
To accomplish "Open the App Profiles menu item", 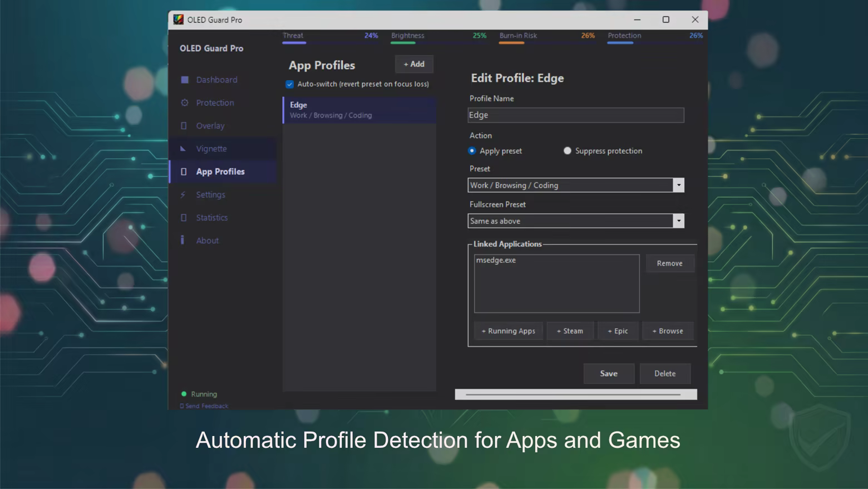I will tap(220, 172).
